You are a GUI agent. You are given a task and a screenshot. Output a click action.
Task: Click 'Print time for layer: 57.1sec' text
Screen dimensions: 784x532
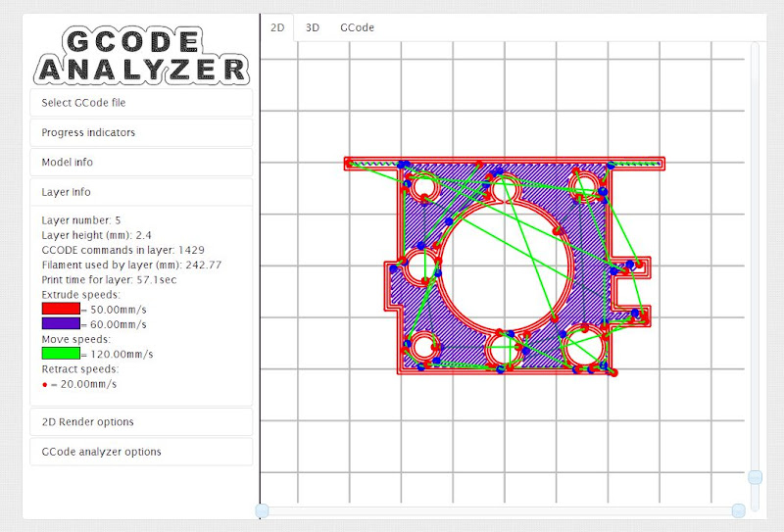[109, 280]
